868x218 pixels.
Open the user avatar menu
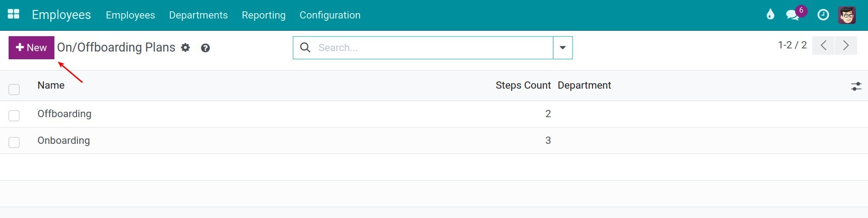pos(847,15)
